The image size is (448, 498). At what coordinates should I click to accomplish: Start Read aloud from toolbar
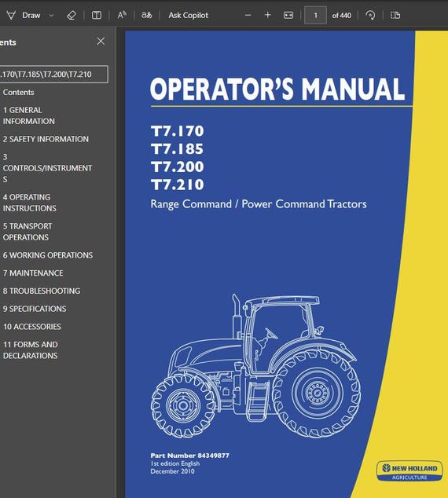122,15
